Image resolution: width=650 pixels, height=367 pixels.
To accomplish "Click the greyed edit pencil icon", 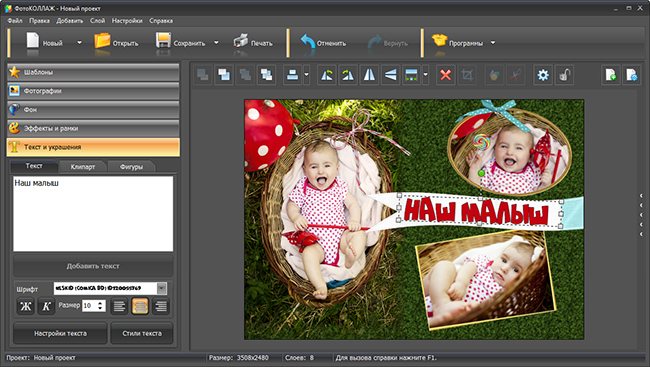I will 515,75.
